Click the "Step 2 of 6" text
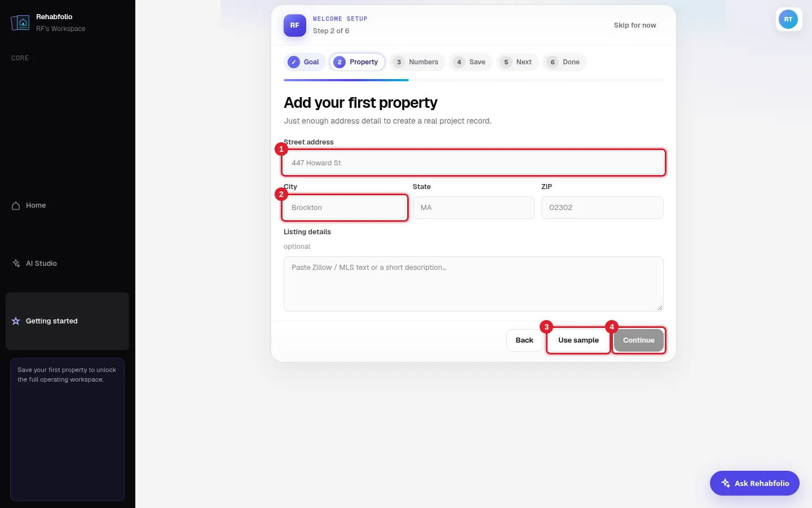 click(331, 31)
